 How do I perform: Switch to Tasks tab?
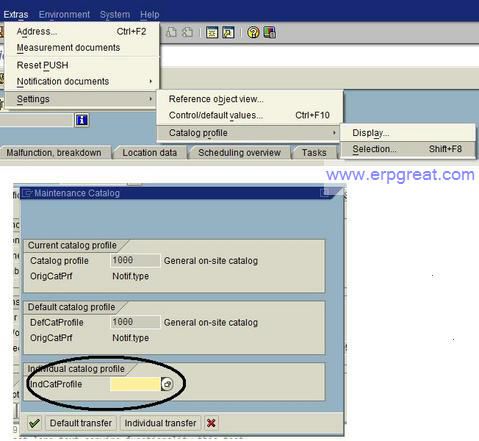click(314, 153)
